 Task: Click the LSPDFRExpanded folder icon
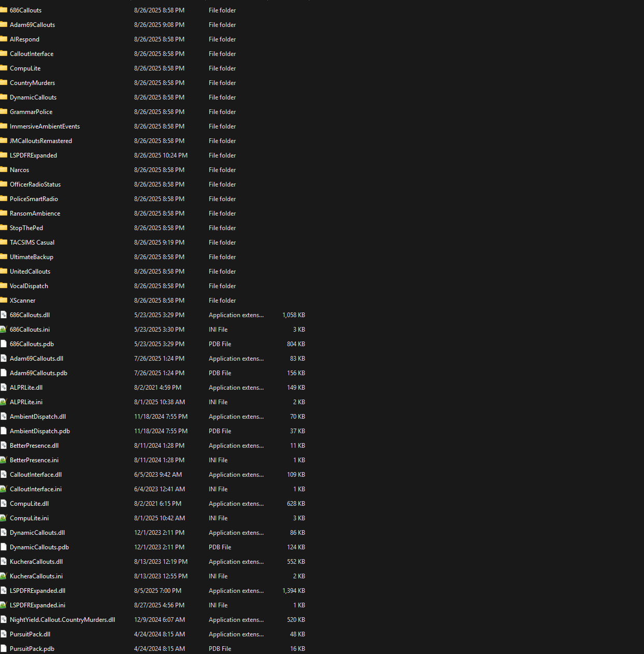coord(3,155)
